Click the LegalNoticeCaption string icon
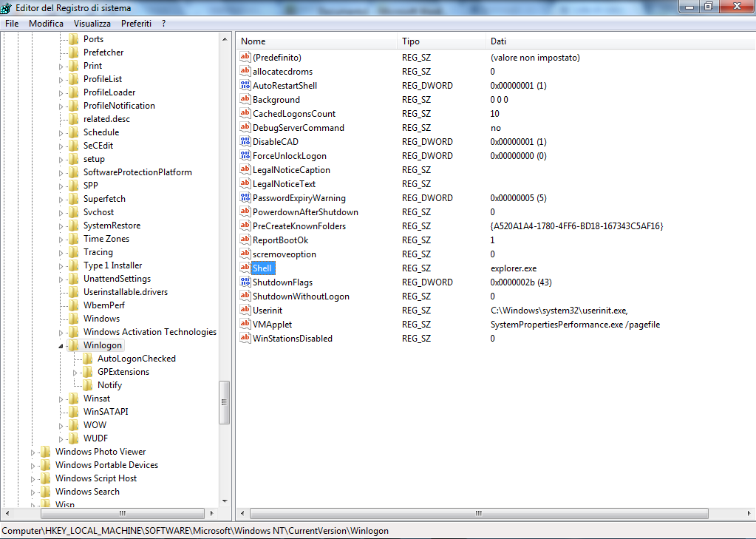 [245, 169]
